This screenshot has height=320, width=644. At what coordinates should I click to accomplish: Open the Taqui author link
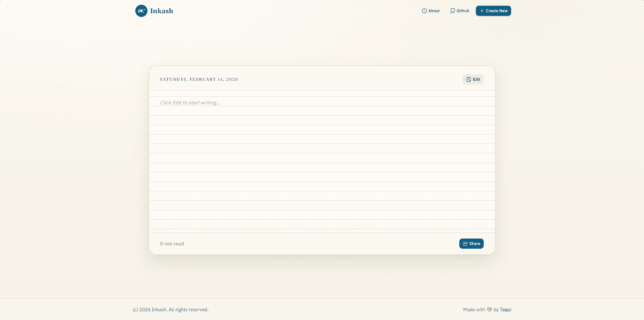pyautogui.click(x=505, y=310)
